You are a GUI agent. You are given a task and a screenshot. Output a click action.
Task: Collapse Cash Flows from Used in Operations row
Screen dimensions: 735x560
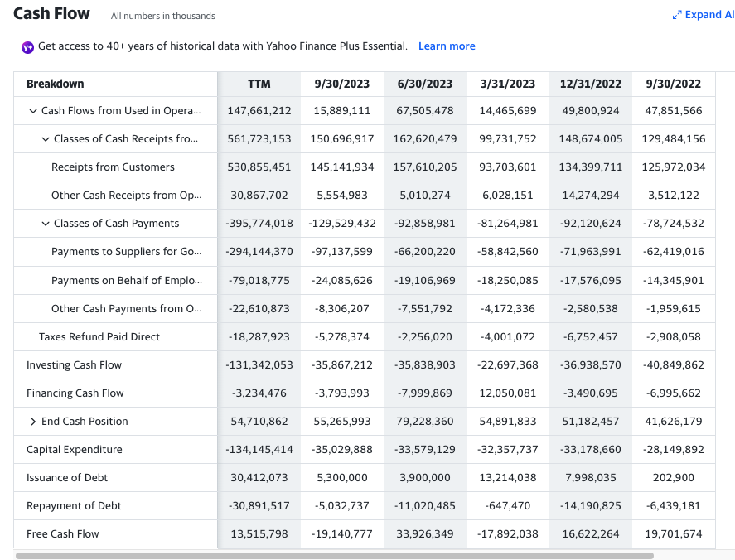pos(33,111)
